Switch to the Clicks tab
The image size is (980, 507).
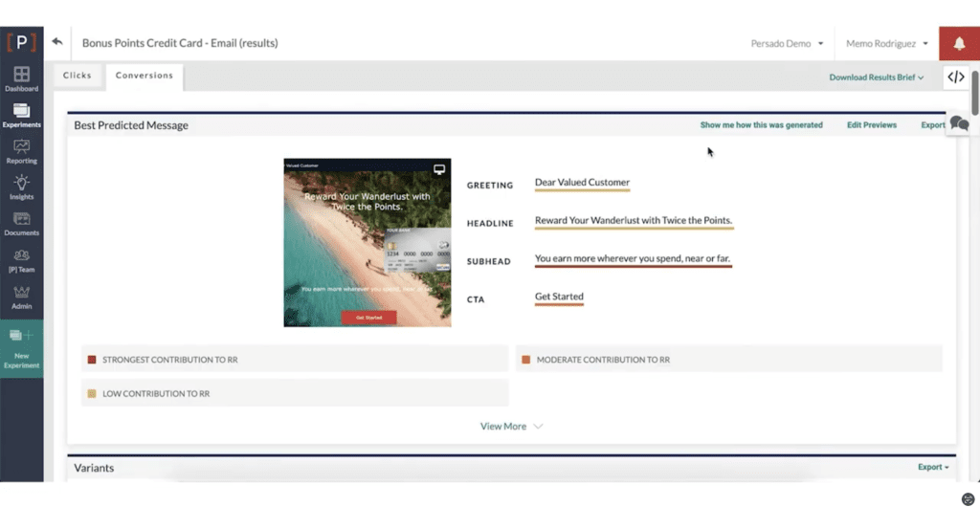pos(78,76)
